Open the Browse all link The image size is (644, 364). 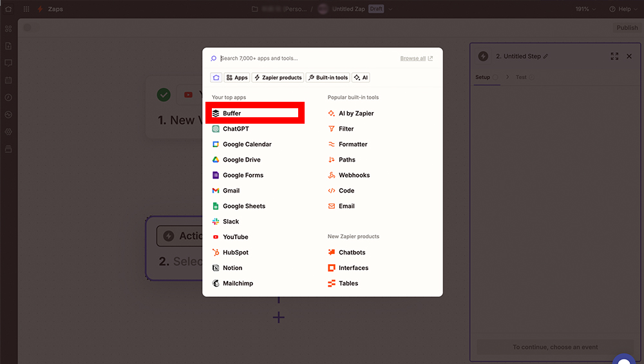[x=416, y=59]
